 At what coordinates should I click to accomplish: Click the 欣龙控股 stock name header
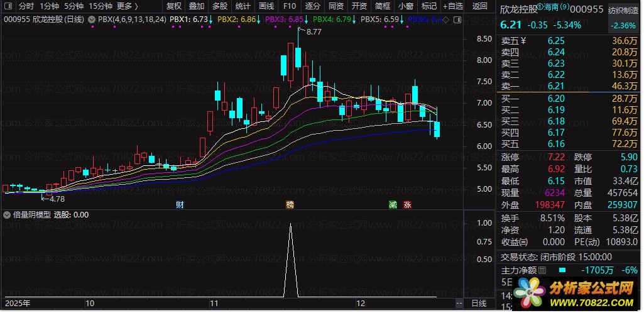click(x=519, y=9)
